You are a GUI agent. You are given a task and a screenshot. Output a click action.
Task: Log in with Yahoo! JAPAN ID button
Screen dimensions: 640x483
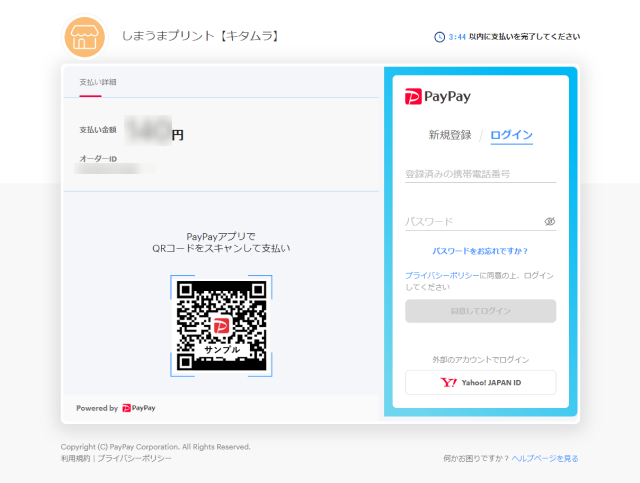tap(480, 383)
